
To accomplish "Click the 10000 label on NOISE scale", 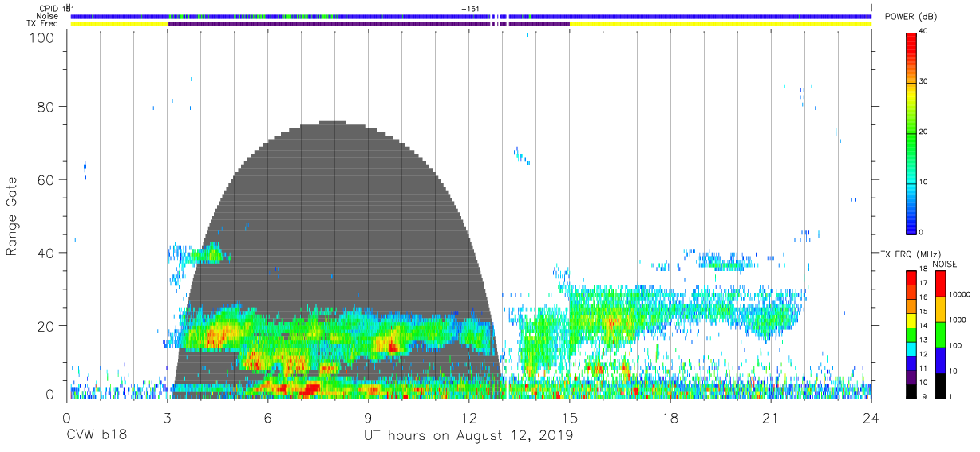I will pos(961,294).
